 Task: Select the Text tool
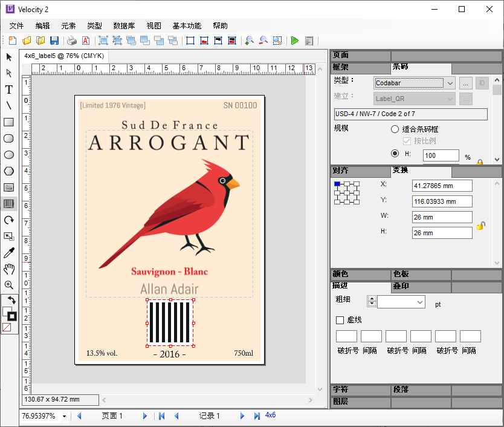[9, 90]
